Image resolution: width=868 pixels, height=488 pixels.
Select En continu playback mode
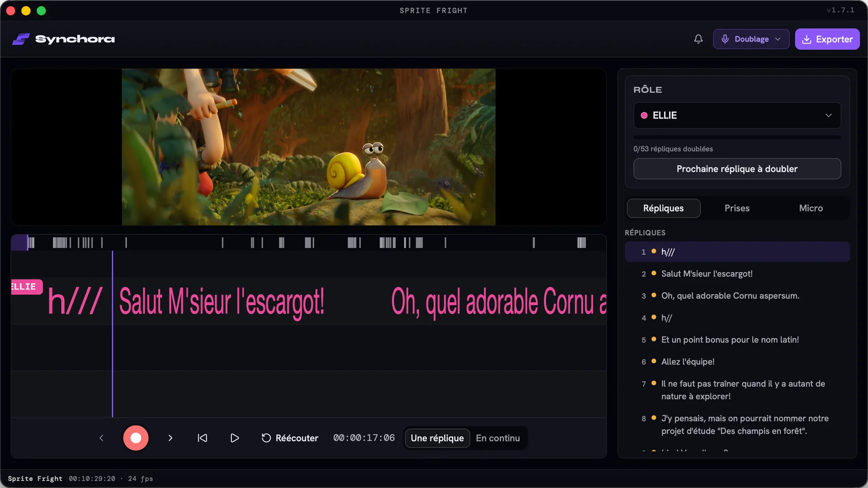[x=498, y=438]
